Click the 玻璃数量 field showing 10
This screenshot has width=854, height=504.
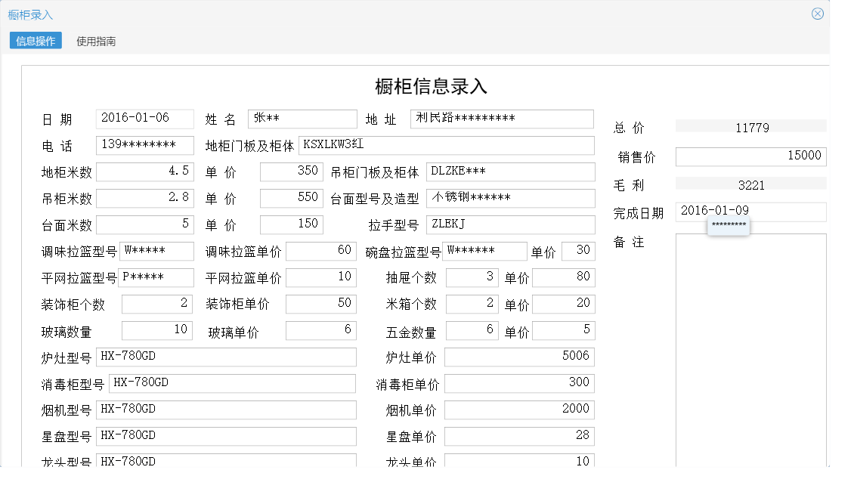(x=157, y=330)
